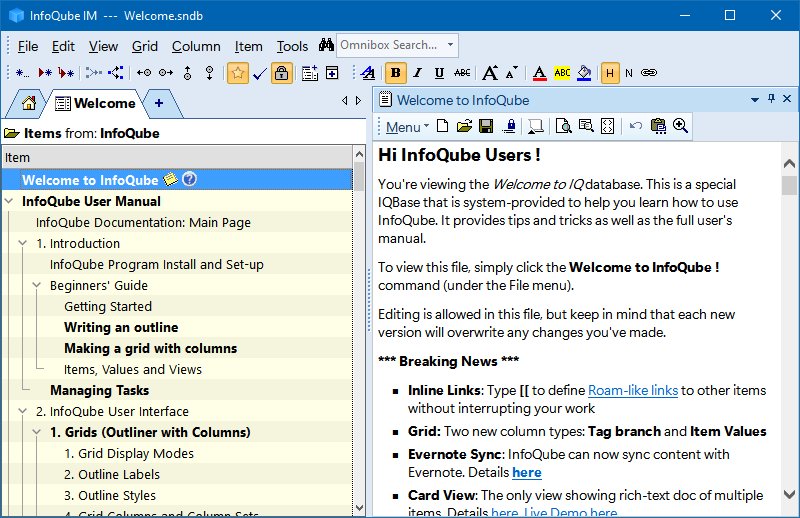Move item right with indent arrow icon
The height and width of the screenshot is (518, 800).
click(166, 73)
